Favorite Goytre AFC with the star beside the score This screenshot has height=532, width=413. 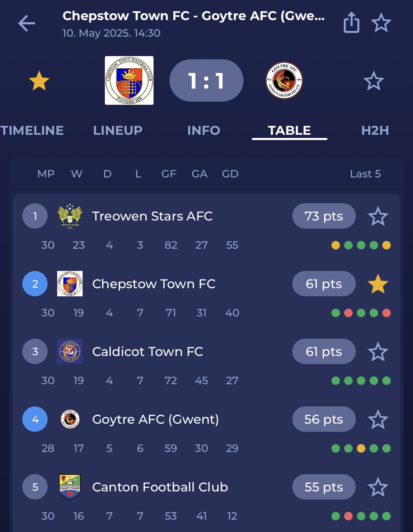point(373,81)
